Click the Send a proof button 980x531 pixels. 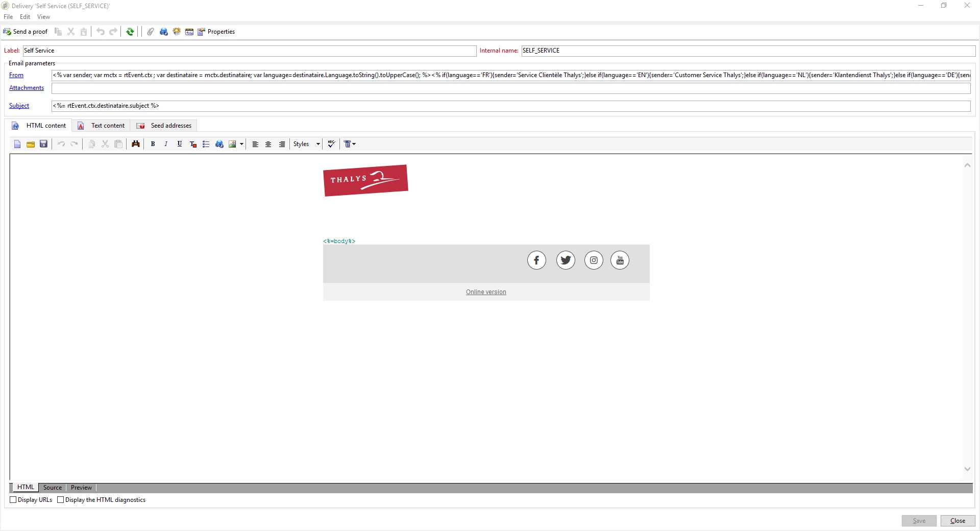[x=26, y=32]
